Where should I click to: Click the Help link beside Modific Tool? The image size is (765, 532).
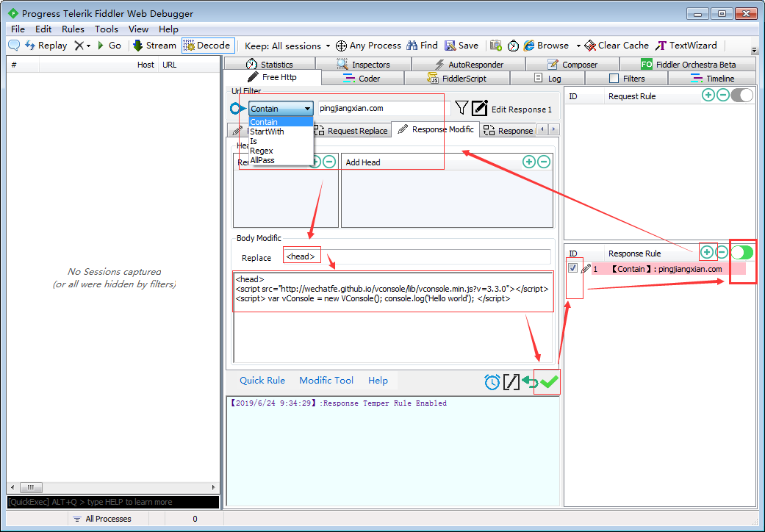pos(378,381)
